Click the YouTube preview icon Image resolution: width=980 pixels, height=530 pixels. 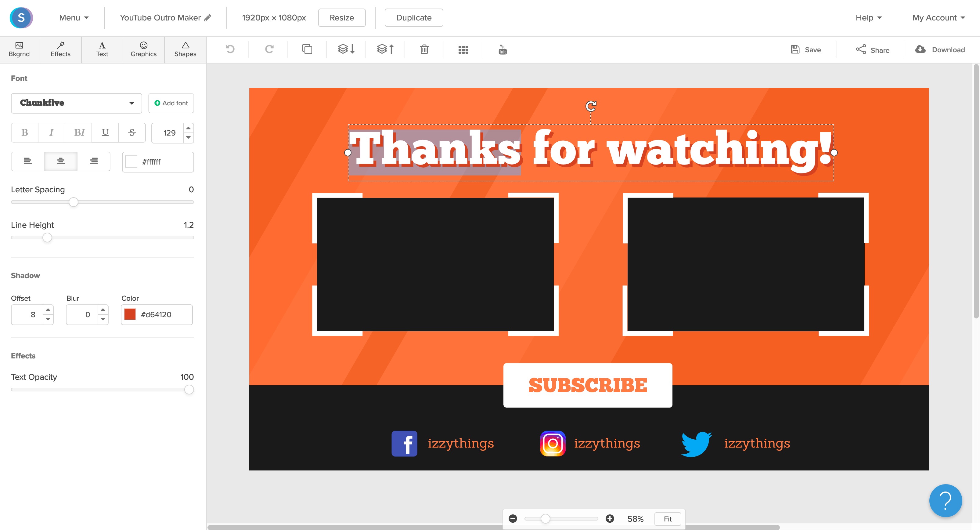(503, 49)
